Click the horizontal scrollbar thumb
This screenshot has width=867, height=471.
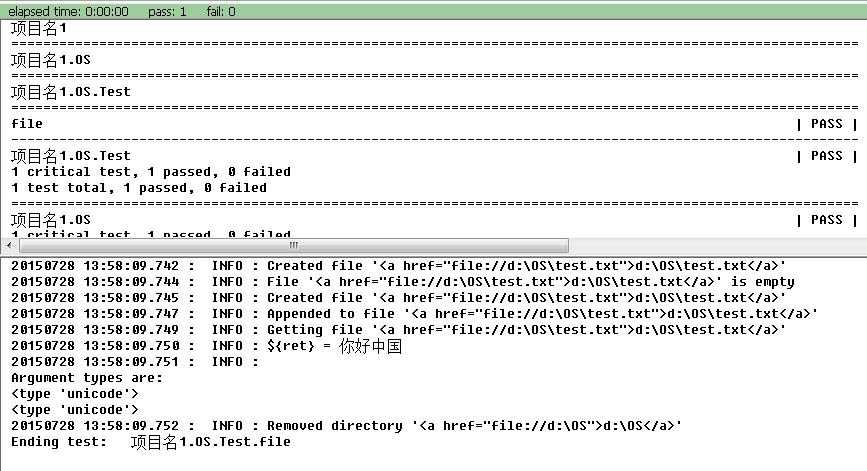pos(293,245)
